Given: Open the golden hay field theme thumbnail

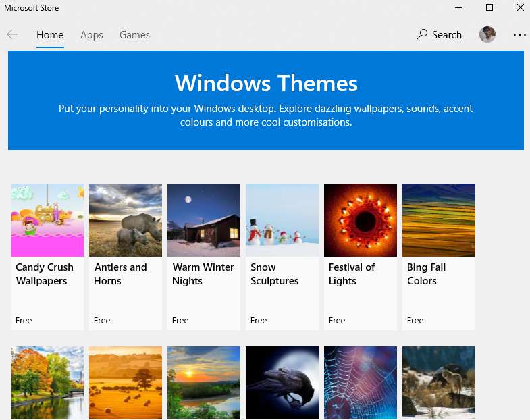Looking at the screenshot, I should [126, 383].
